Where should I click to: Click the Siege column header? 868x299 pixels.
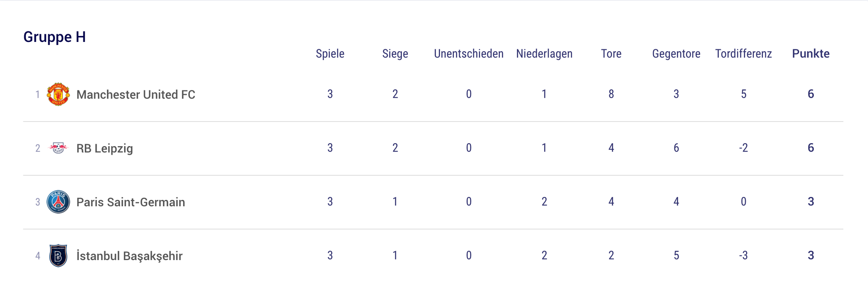[x=395, y=54]
